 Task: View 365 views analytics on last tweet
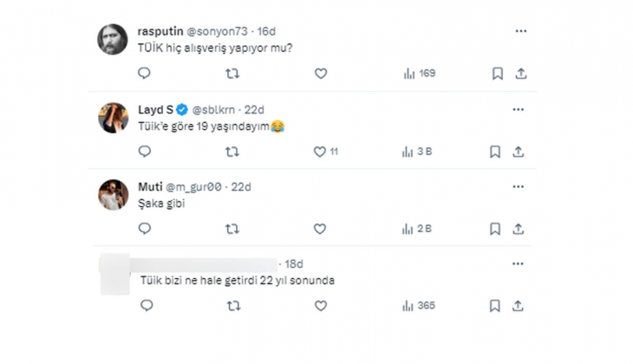[x=419, y=306]
